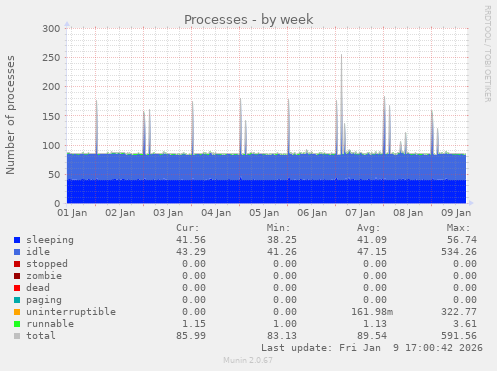Viewport: 497px width, 371px height.
Task: Click idle minimum value 41.26
Action: (x=282, y=252)
